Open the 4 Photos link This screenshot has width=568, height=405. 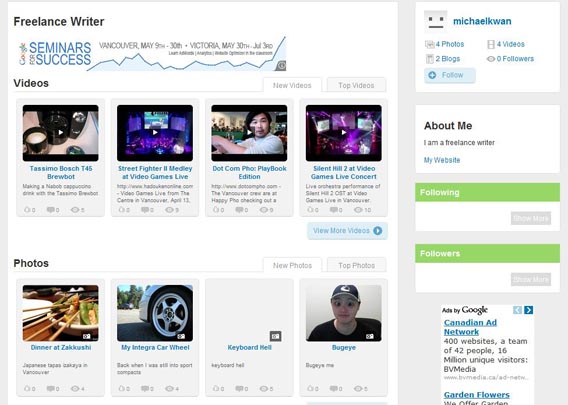click(x=450, y=44)
